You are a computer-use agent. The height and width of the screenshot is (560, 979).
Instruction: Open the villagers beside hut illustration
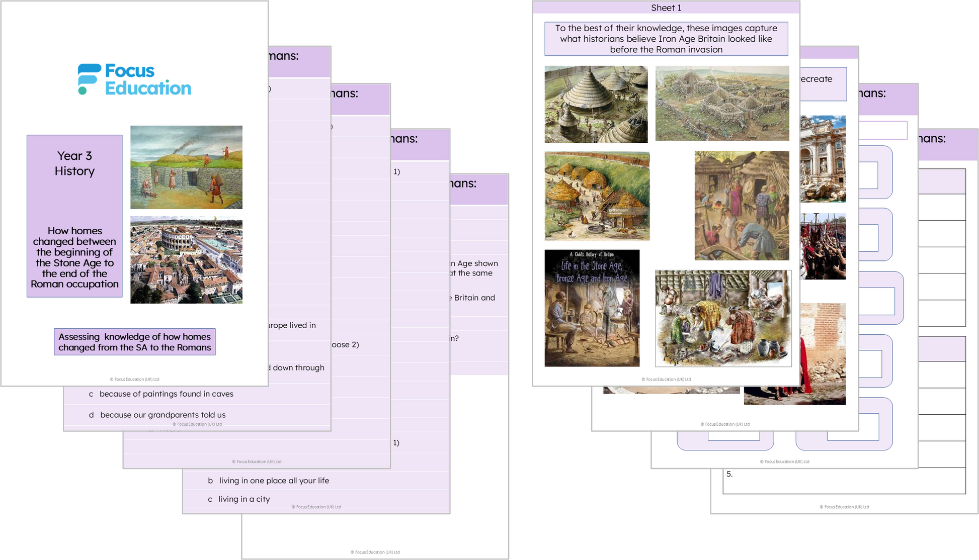tap(742, 206)
